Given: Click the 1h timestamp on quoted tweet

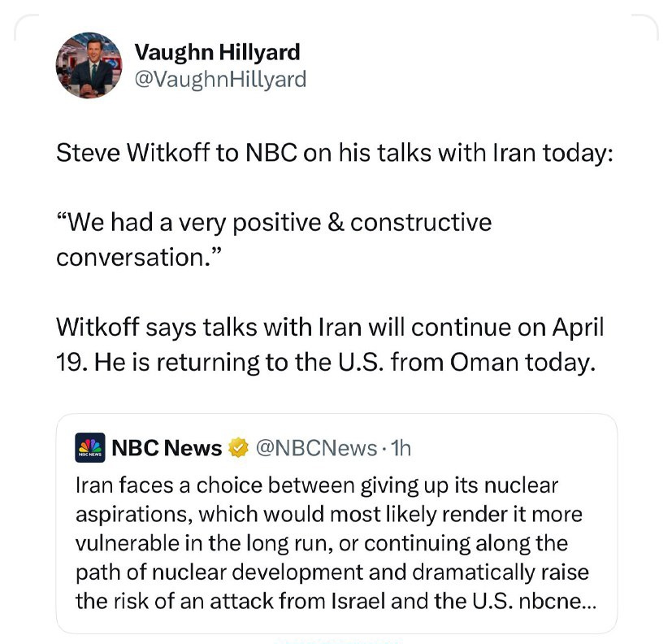Looking at the screenshot, I should [401, 448].
